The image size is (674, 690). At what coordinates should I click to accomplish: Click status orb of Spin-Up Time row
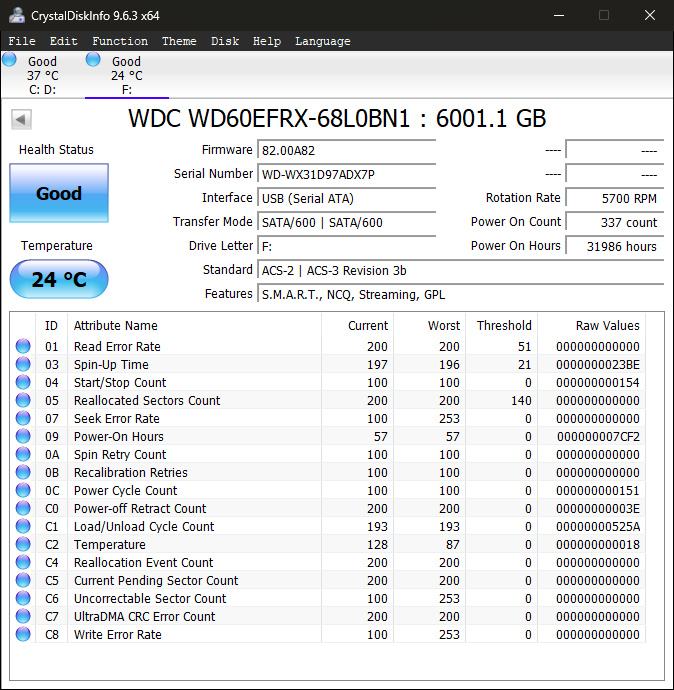click(x=23, y=364)
